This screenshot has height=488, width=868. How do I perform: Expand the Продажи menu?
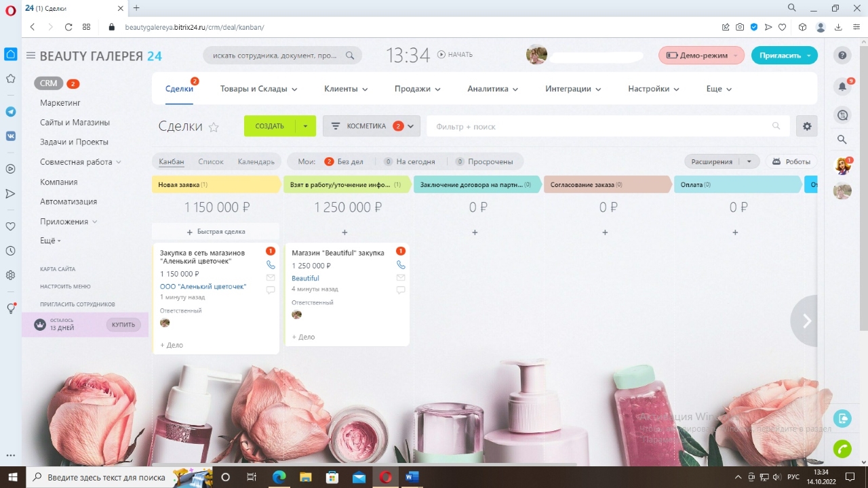pos(418,89)
